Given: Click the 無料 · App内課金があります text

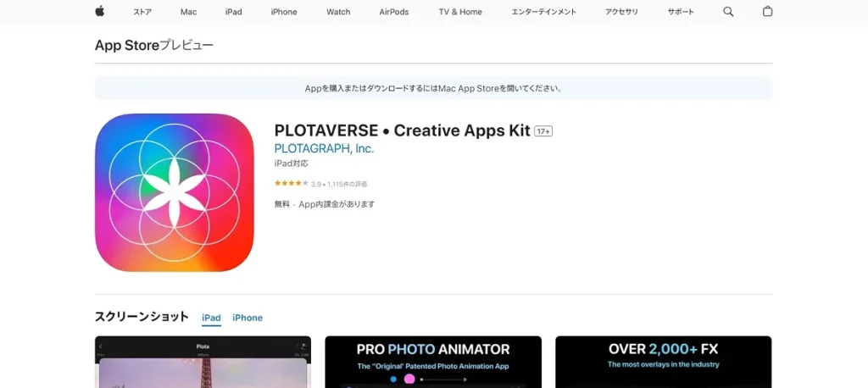Looking at the screenshot, I should click(x=325, y=203).
